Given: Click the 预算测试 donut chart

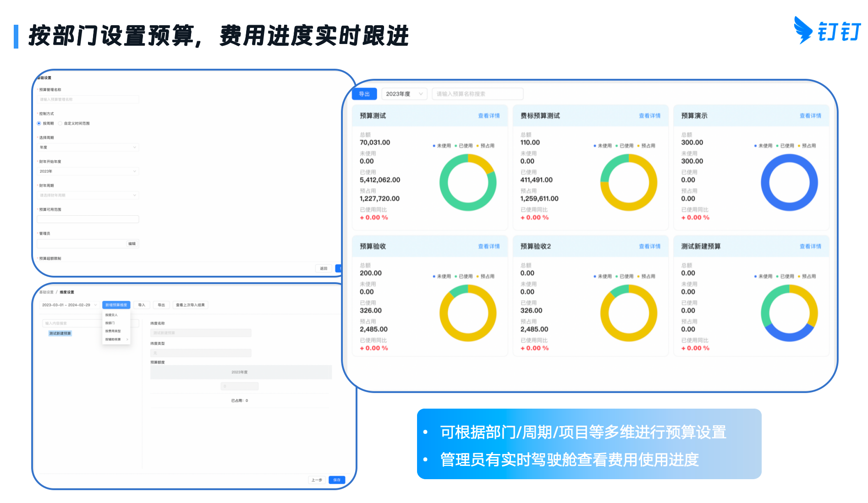Looking at the screenshot, I should (468, 182).
